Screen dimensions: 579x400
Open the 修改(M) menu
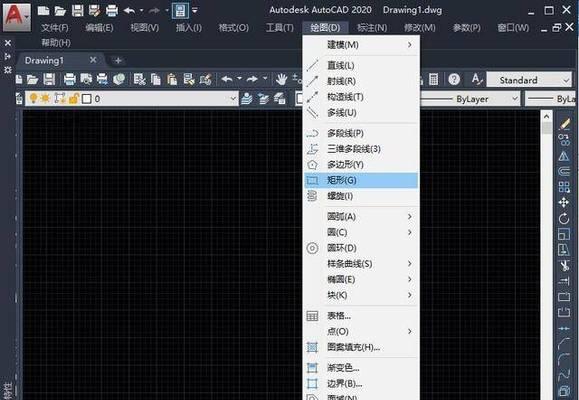[x=419, y=28]
